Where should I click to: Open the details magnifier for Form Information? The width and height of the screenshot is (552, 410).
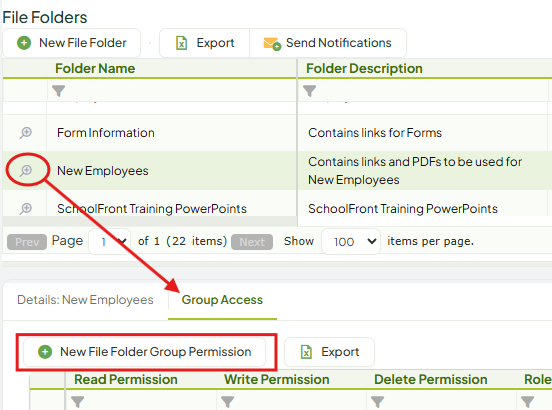click(26, 133)
